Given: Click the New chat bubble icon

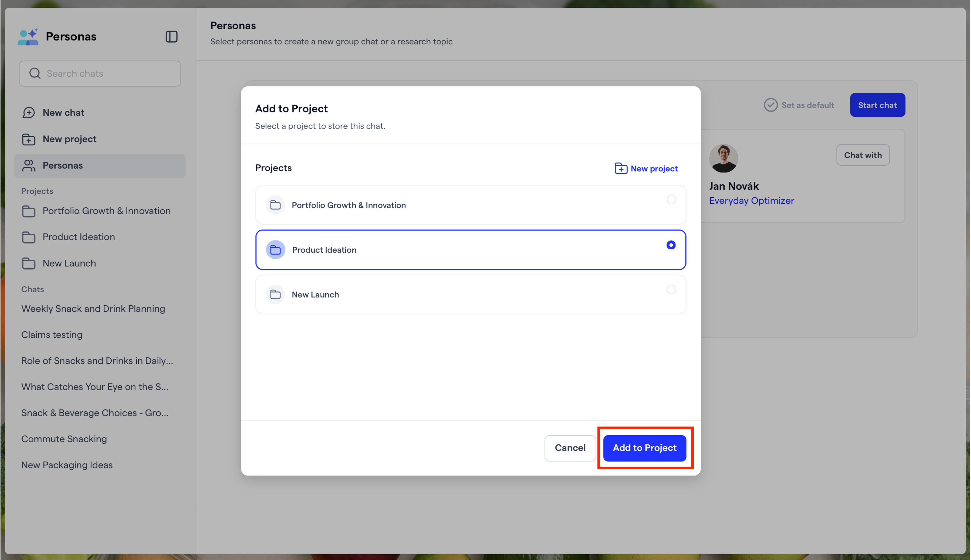Looking at the screenshot, I should tap(29, 113).
